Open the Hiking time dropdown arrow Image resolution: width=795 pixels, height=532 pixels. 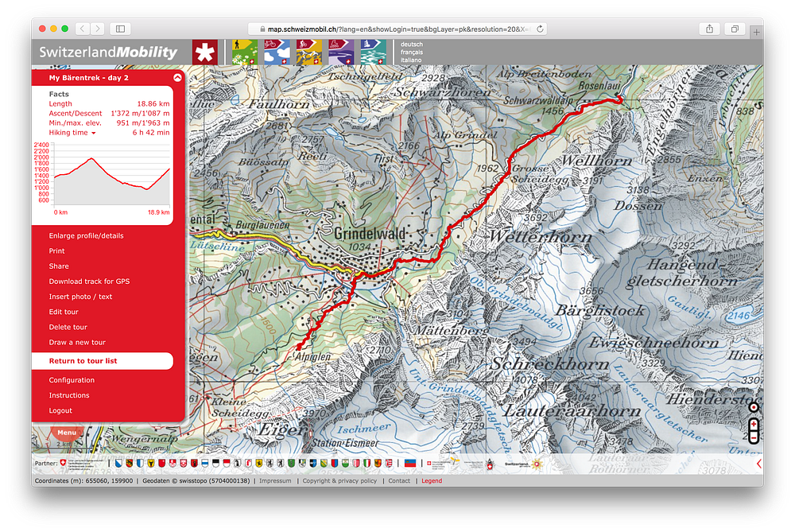point(93,133)
